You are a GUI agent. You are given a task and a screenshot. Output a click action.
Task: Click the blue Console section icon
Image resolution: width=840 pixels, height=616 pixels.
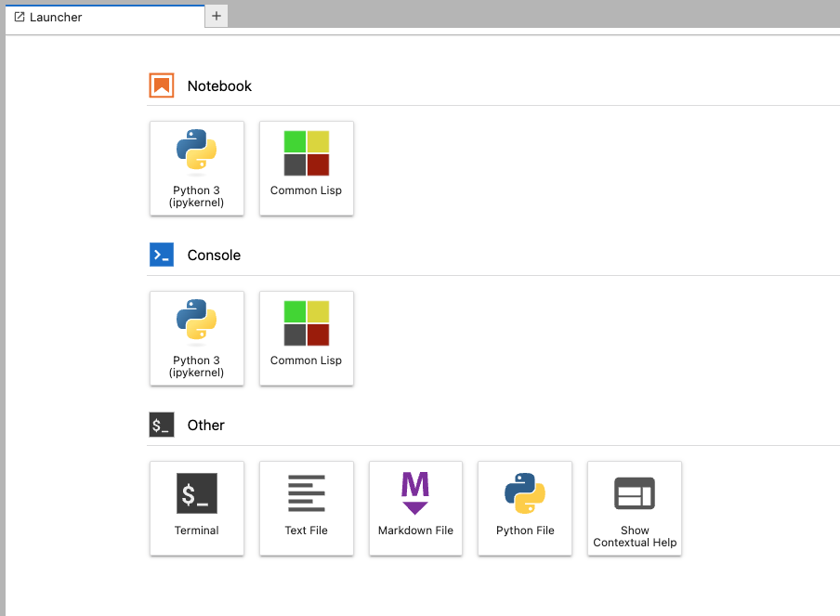click(x=162, y=255)
